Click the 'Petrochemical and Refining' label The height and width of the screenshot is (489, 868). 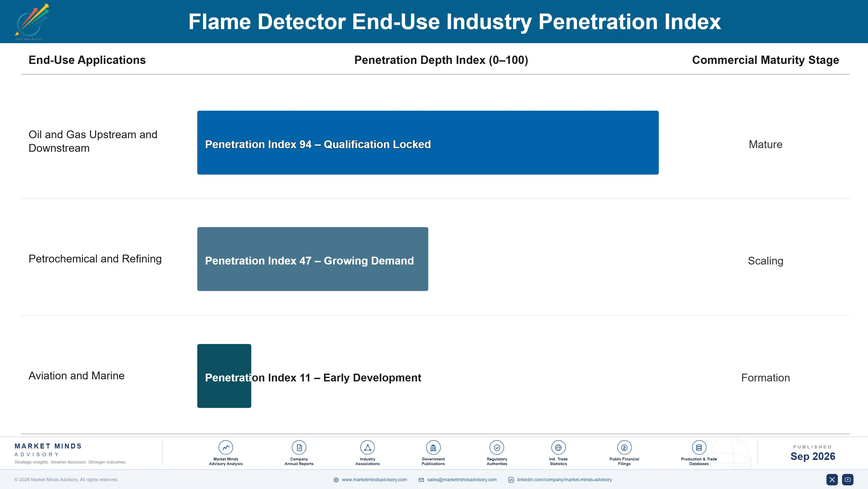click(x=95, y=259)
